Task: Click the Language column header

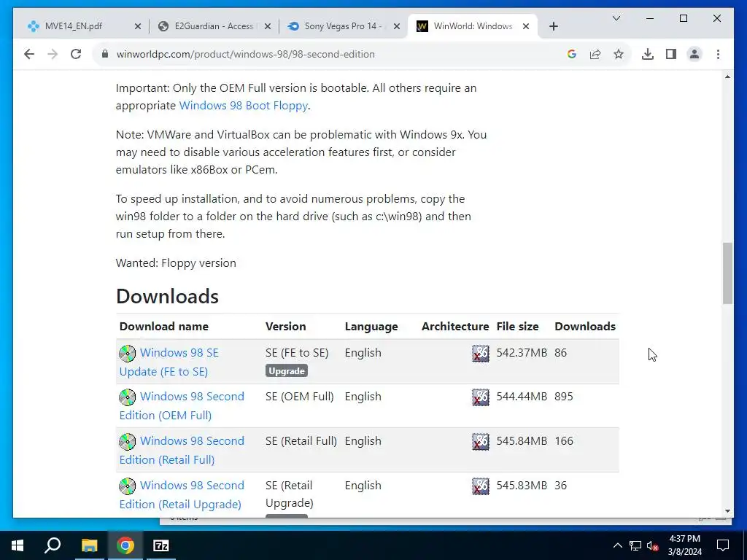Action: tap(371, 327)
